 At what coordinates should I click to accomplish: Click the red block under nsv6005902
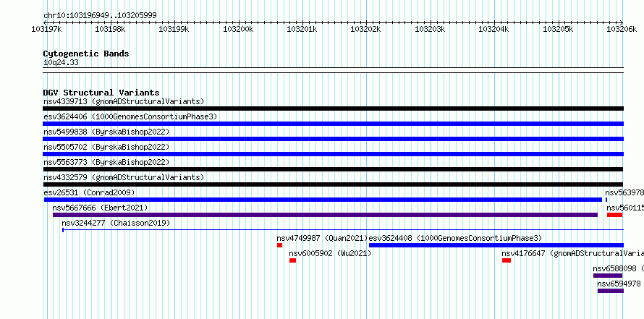coord(292,260)
